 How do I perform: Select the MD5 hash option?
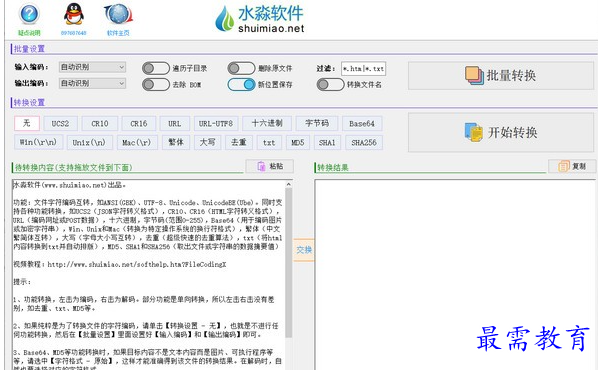(x=297, y=142)
